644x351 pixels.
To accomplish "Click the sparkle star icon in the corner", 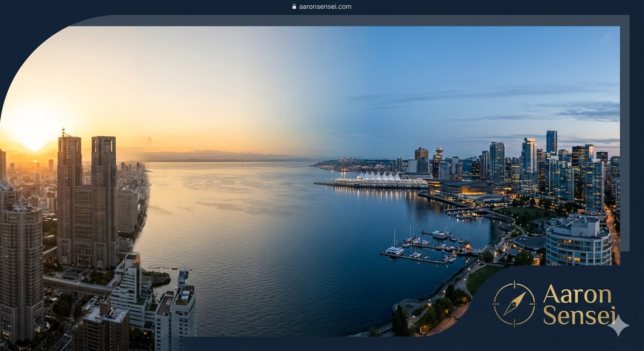I will (x=618, y=325).
